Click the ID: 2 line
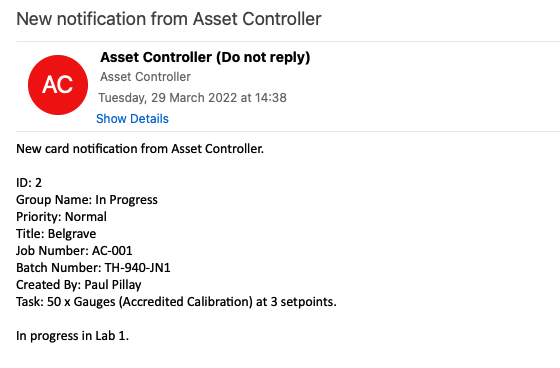Image resolution: width=560 pixels, height=368 pixels. [x=29, y=183]
